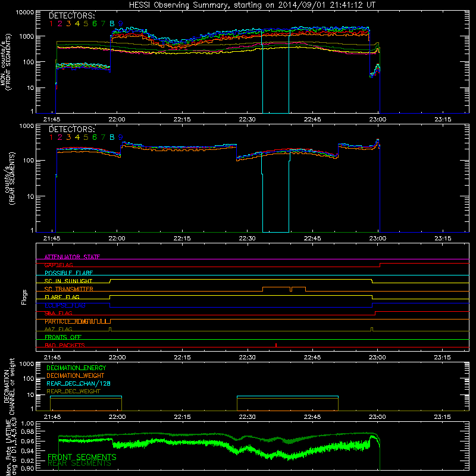Viewport: 476px width, 476px height.
Task: Click 23:00 tick label under front segments plot
Action: tap(378, 120)
